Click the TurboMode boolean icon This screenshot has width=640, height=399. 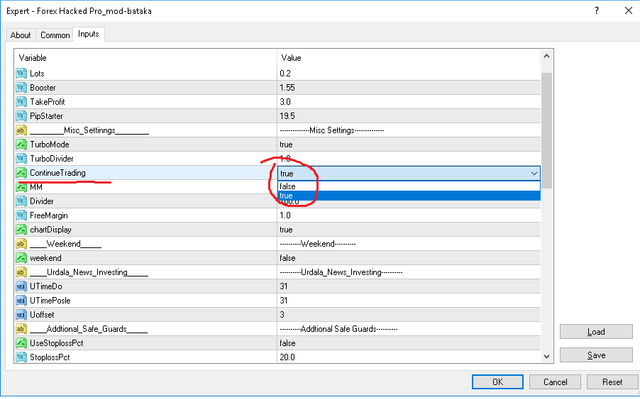point(21,144)
